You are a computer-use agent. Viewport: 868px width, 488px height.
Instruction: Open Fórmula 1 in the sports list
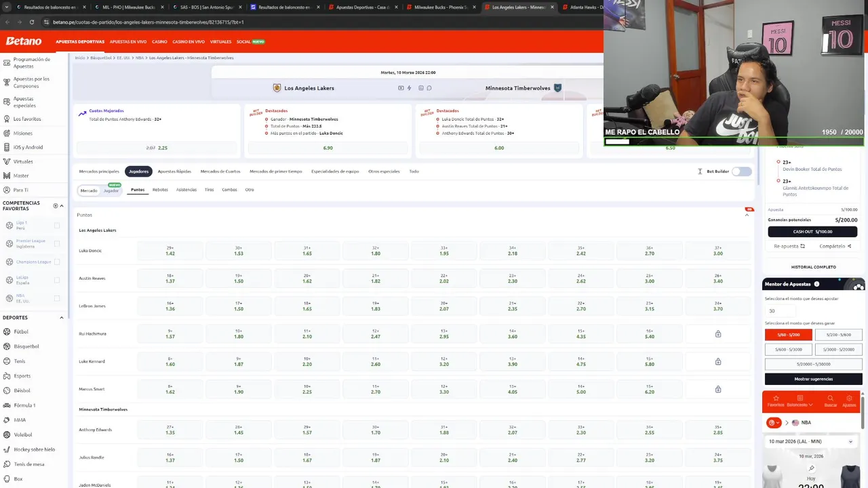(x=24, y=405)
